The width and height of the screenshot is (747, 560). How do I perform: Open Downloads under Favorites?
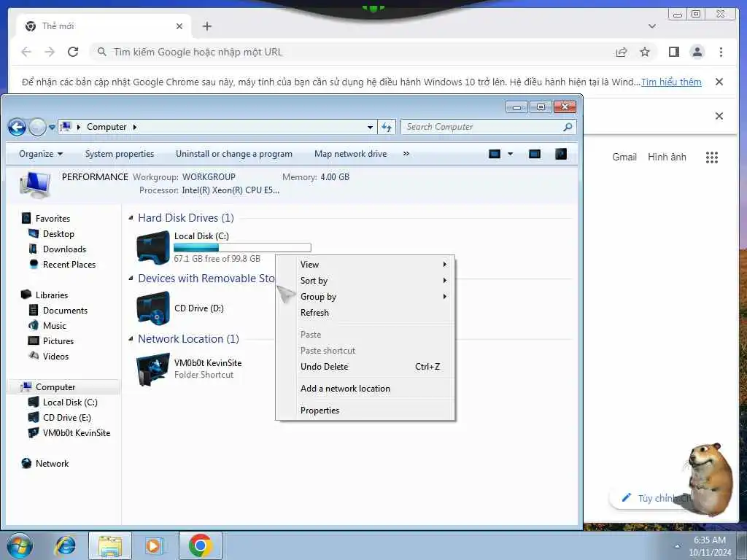[64, 249]
